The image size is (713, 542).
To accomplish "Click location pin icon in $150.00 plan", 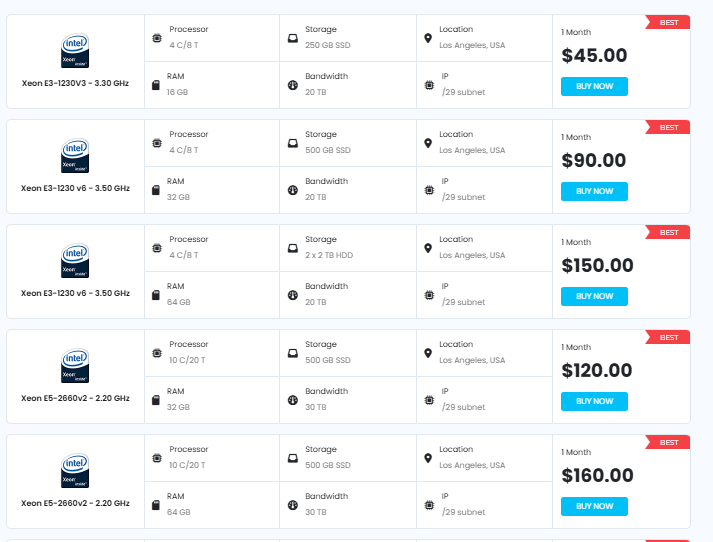I will [x=428, y=248].
